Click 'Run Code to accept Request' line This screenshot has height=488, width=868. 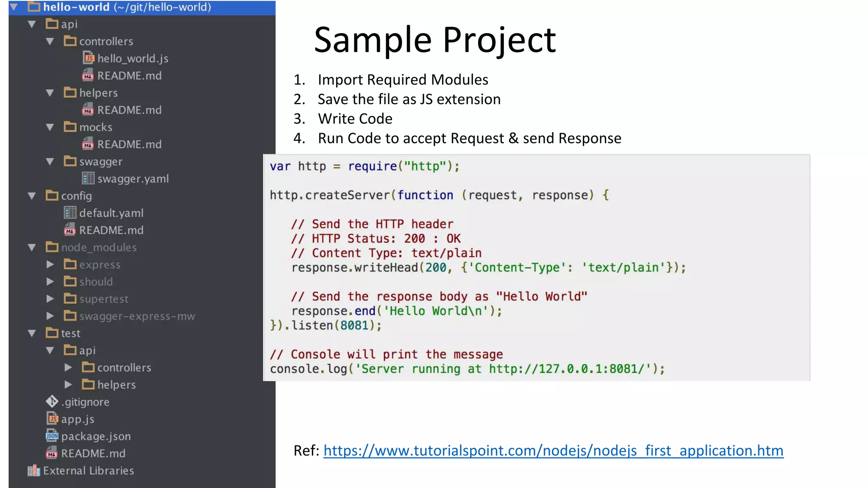pyautogui.click(x=470, y=138)
